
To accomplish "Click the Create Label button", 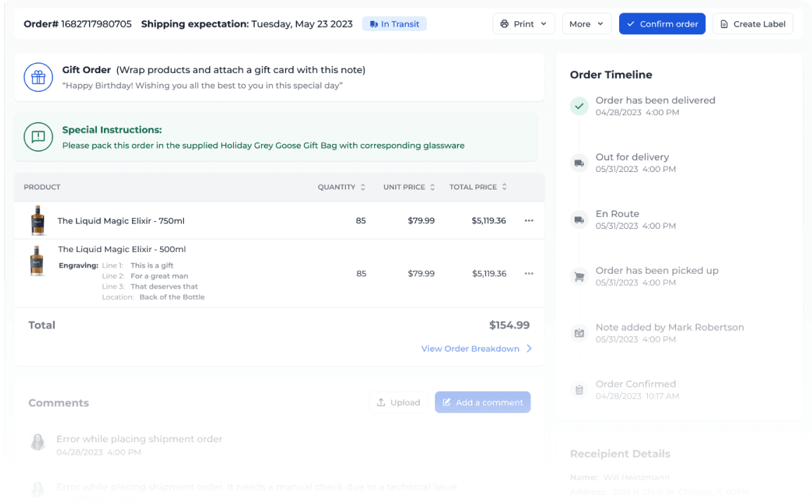I will tap(752, 24).
